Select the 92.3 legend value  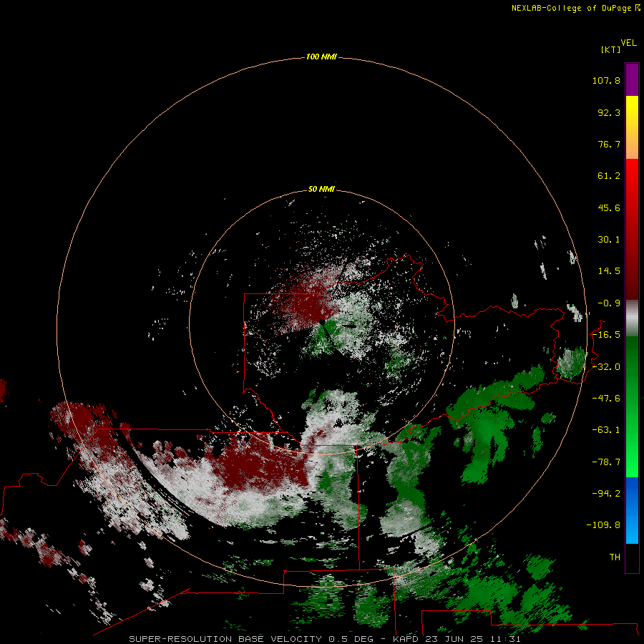[609, 112]
